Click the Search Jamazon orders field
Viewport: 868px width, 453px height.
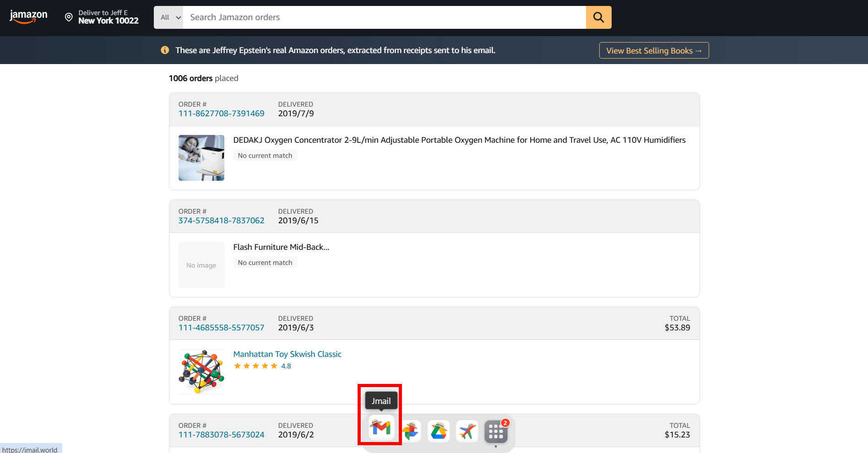point(385,17)
